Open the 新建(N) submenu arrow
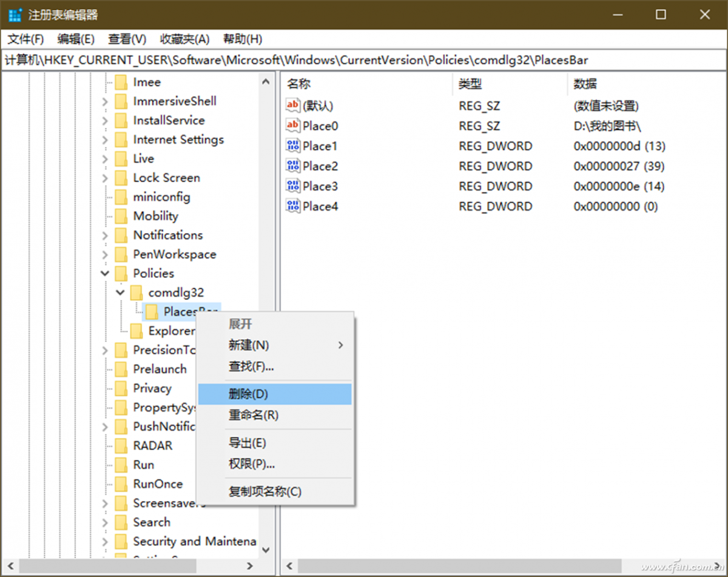This screenshot has width=728, height=577. [x=340, y=345]
